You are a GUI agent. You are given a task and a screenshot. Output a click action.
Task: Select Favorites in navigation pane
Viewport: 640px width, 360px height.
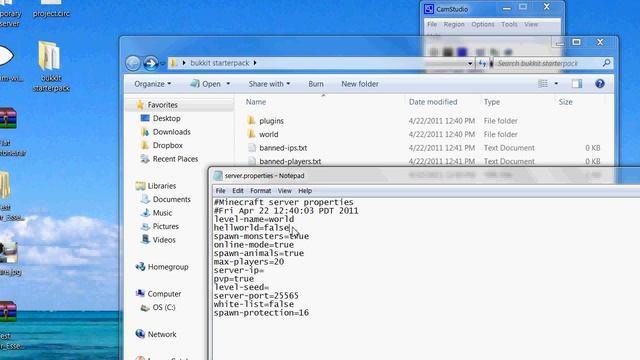point(162,105)
